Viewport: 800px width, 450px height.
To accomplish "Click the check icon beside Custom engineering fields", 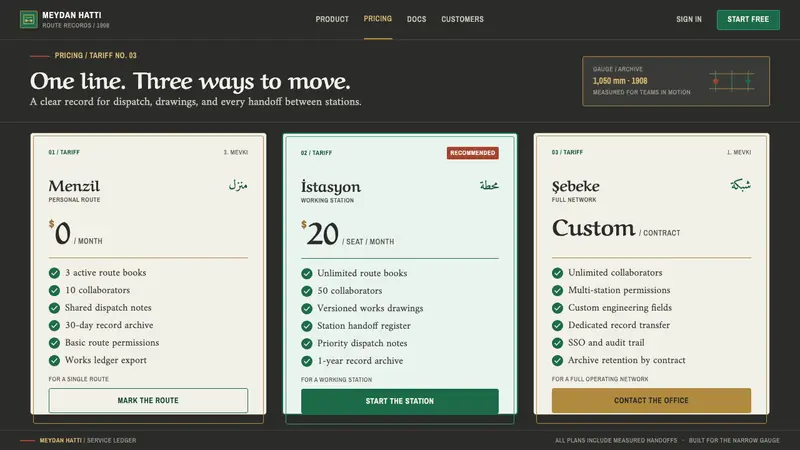I will (x=558, y=308).
